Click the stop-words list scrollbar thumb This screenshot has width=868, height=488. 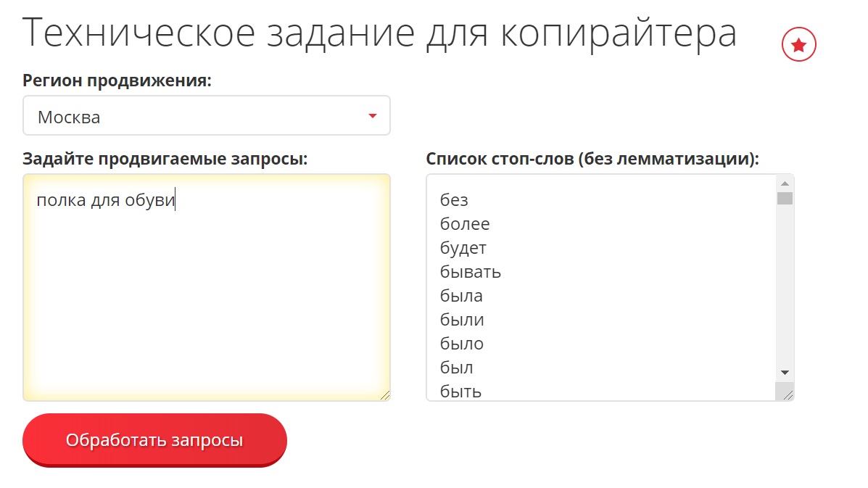pyautogui.click(x=785, y=198)
